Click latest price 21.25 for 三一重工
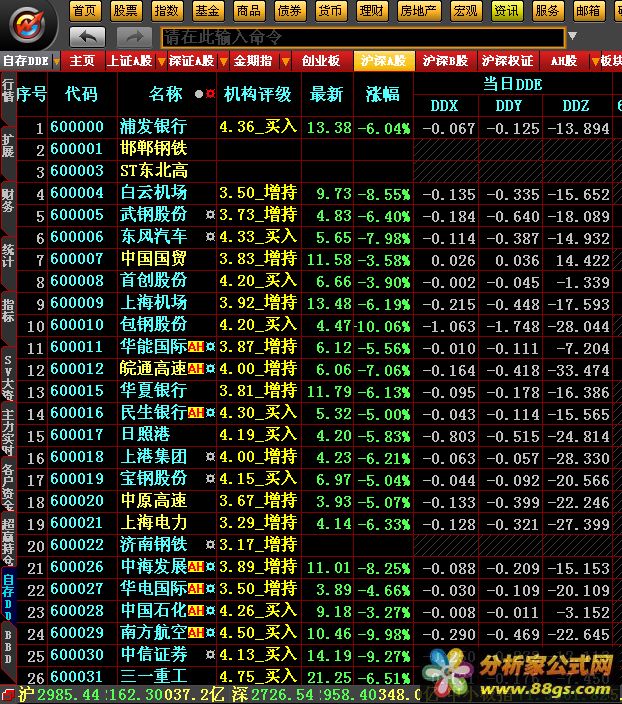This screenshot has width=622, height=704. [x=329, y=677]
